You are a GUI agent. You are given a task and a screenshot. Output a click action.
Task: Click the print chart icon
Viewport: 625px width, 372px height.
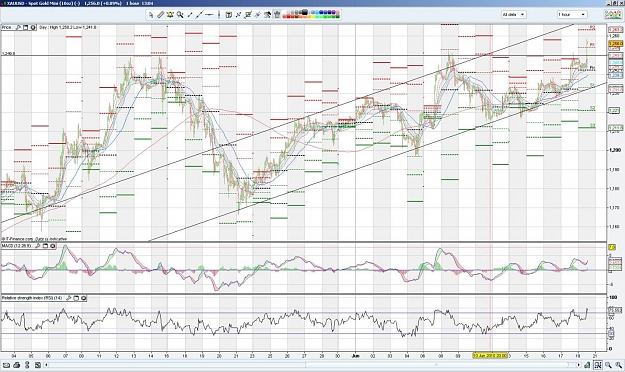pos(16,365)
